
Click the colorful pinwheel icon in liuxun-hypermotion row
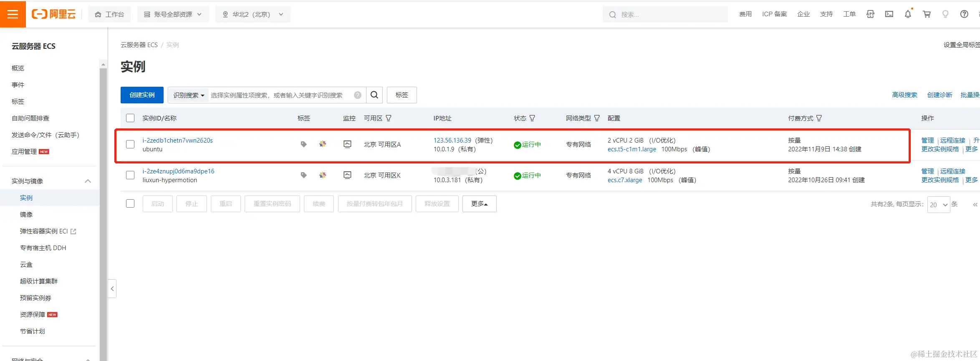coord(323,175)
